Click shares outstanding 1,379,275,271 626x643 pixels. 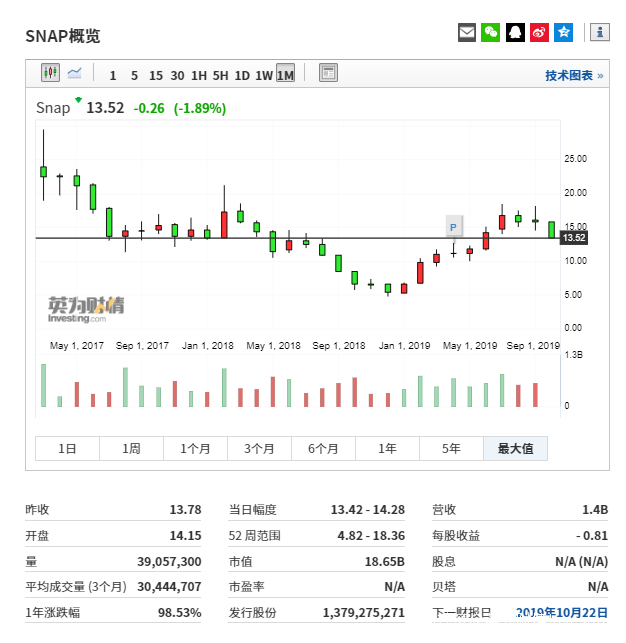coord(364,613)
